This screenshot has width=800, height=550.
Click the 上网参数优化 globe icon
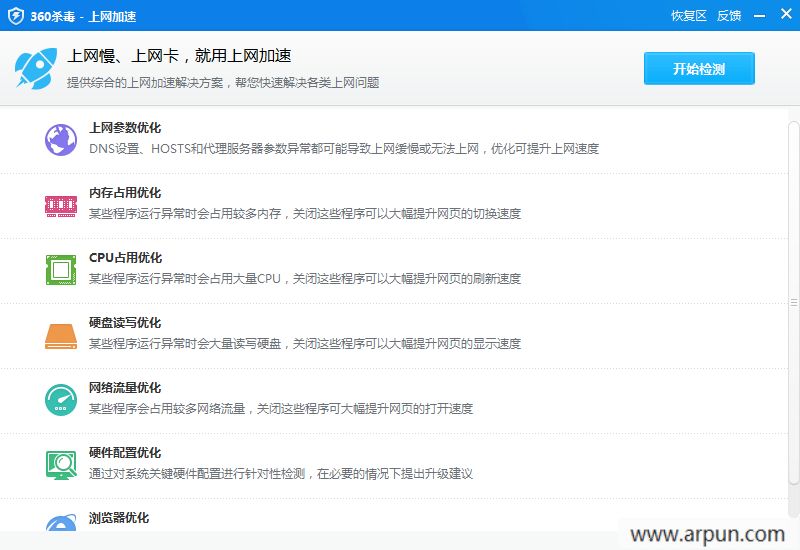(61, 139)
